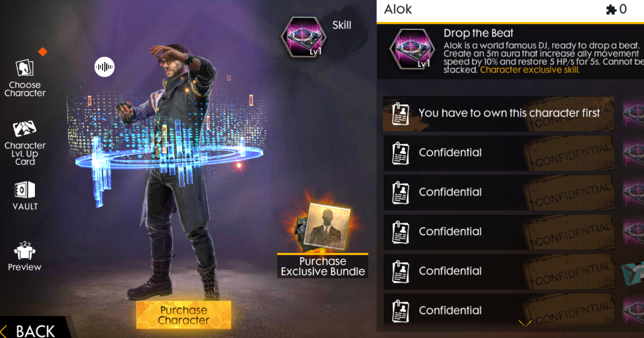Click the document icon on first Confidential row
The image size is (644, 338).
(401, 153)
